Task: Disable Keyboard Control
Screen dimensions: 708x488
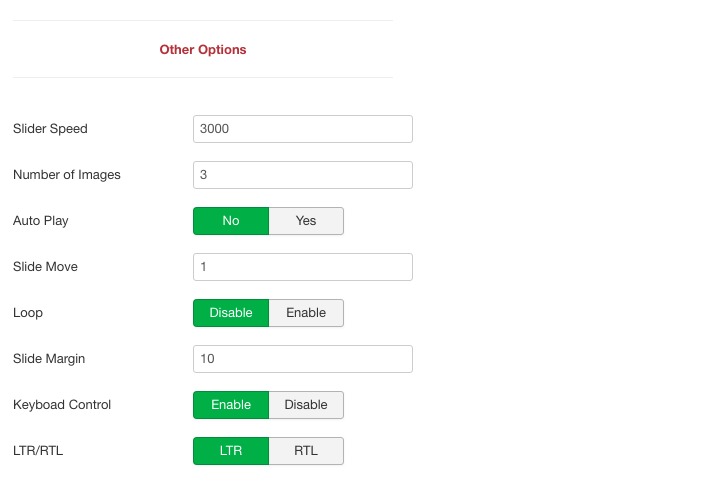Action: pyautogui.click(x=306, y=405)
